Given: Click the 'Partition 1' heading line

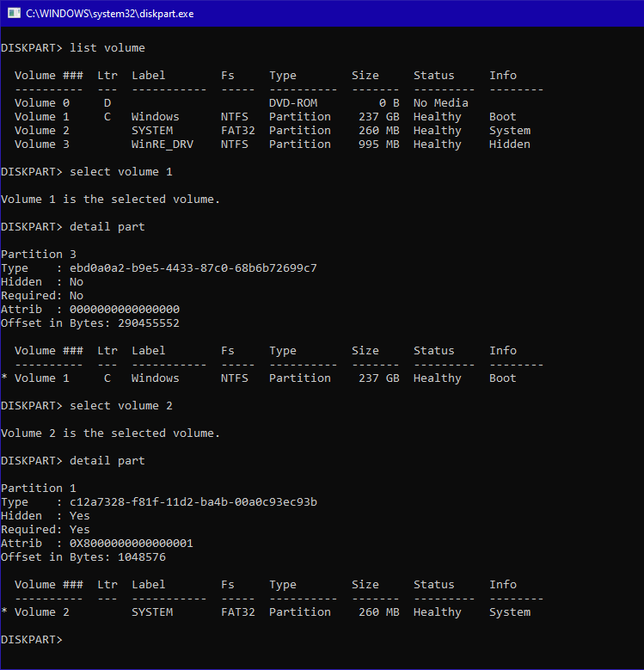Looking at the screenshot, I should (32, 489).
